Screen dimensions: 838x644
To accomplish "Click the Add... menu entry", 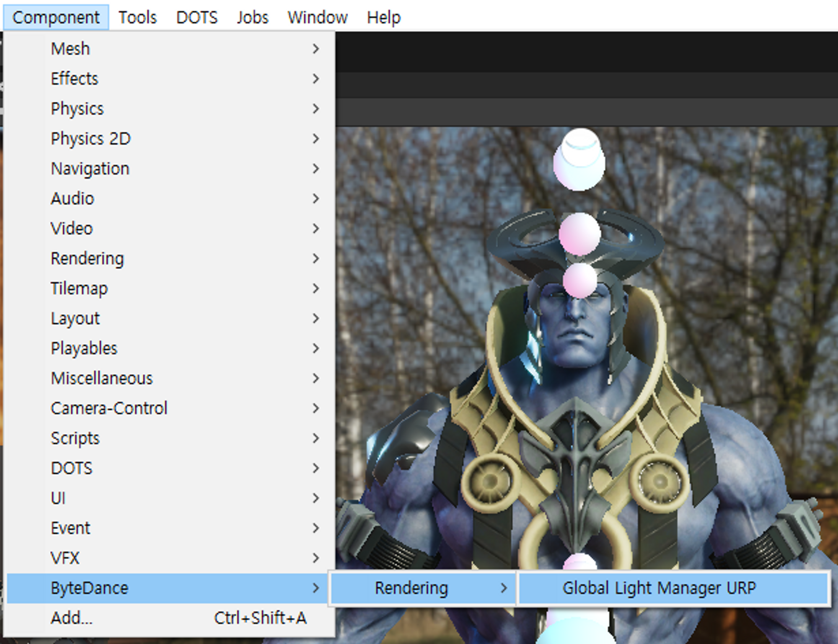I will click(72, 618).
